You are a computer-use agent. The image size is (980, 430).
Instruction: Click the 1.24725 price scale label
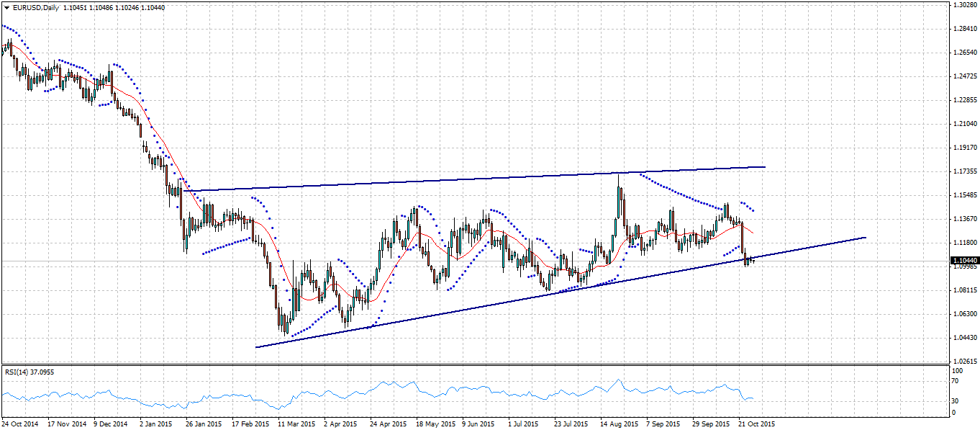click(964, 76)
